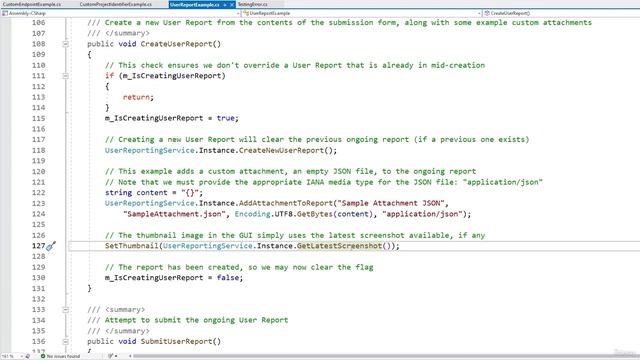Click m_IsCreatingUserReport = false on line 130

[174, 278]
